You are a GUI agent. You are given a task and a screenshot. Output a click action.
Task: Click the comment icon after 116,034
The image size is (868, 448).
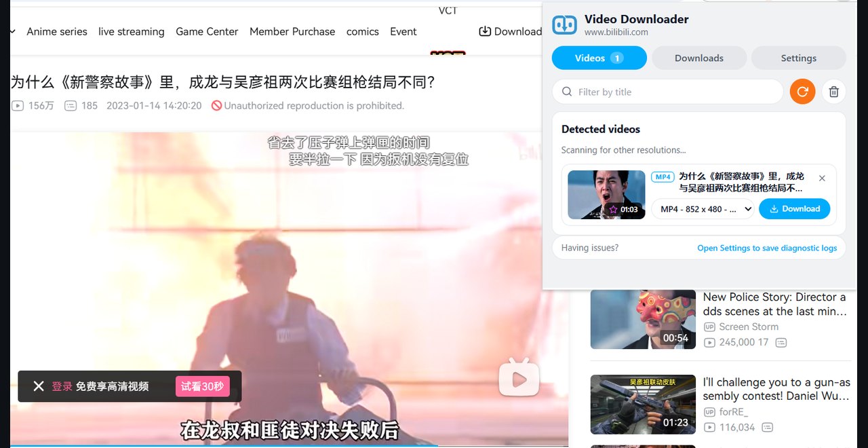(x=767, y=428)
